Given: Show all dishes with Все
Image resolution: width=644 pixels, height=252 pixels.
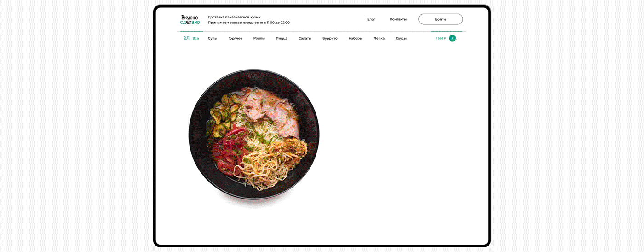Looking at the screenshot, I should 196,38.
